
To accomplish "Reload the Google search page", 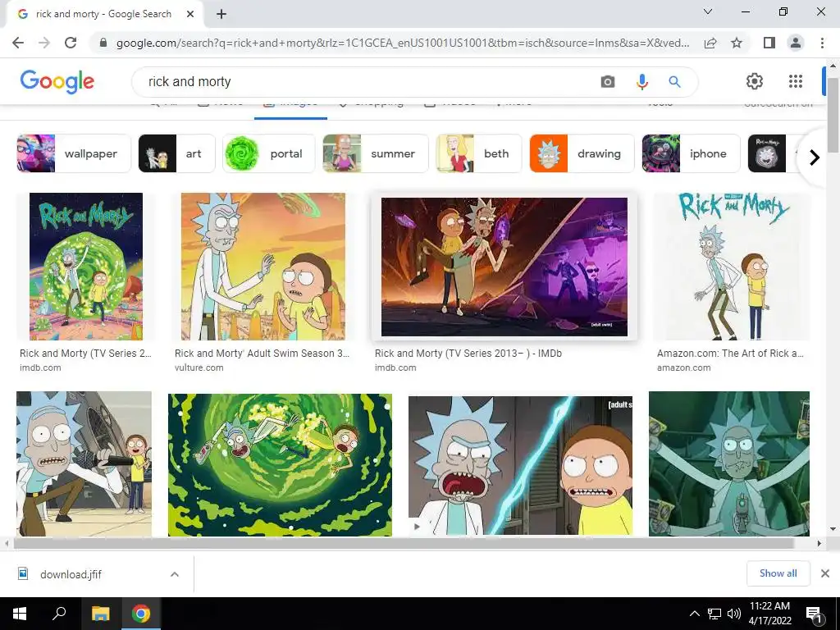I will [71, 43].
